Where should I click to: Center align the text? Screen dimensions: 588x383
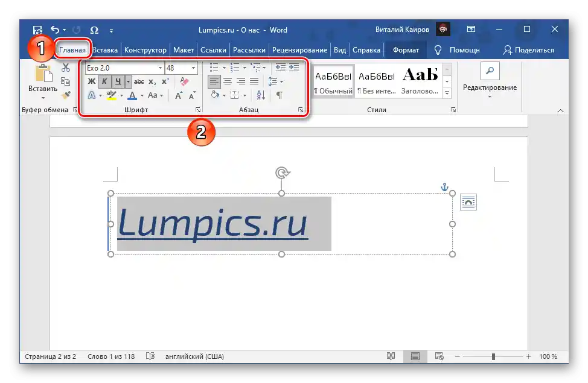(x=228, y=81)
